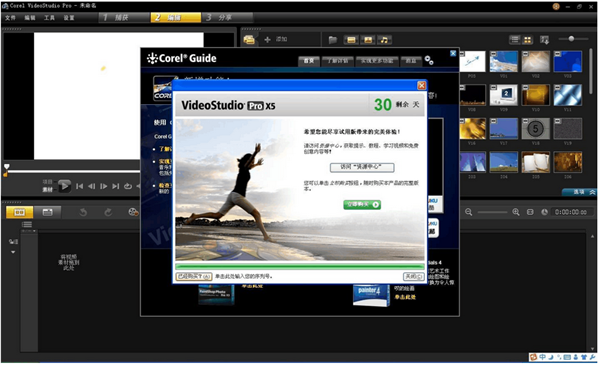Switch to storyboard view
Image resolution: width=600 pixels, height=365 pixels.
[x=20, y=212]
